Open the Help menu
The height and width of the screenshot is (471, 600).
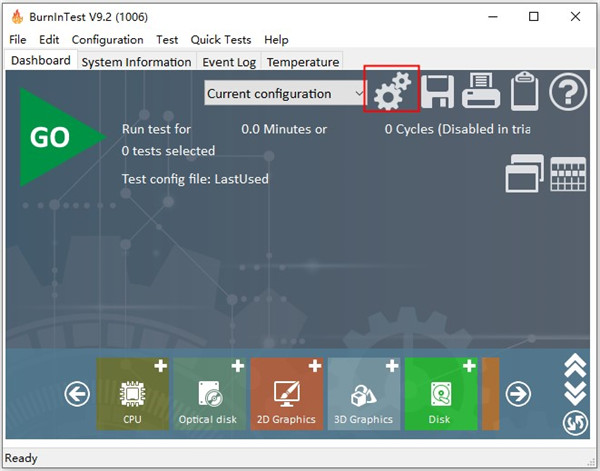pyautogui.click(x=276, y=39)
